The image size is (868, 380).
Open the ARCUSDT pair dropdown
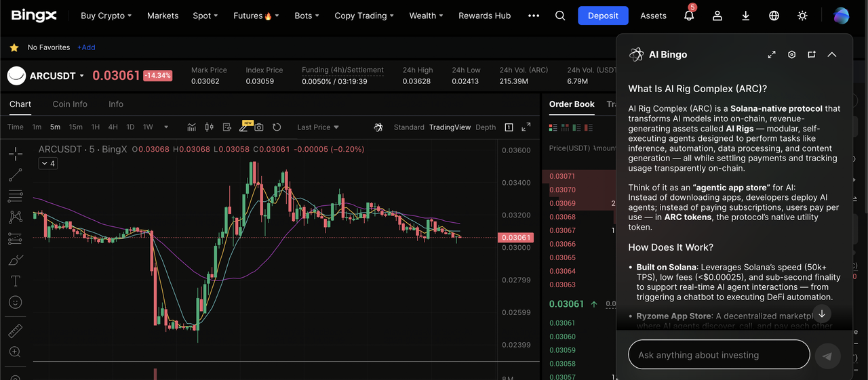(x=82, y=76)
